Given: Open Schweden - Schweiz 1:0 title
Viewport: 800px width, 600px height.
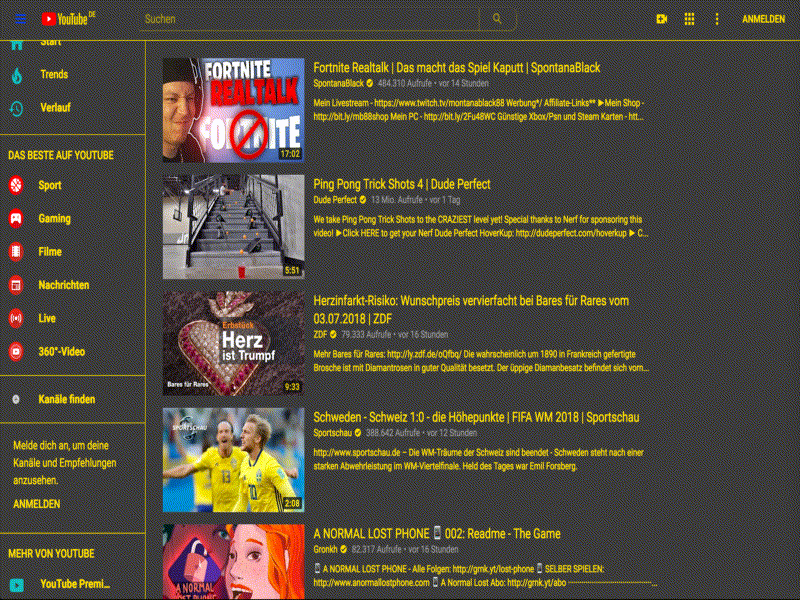Looking at the screenshot, I should (476, 417).
